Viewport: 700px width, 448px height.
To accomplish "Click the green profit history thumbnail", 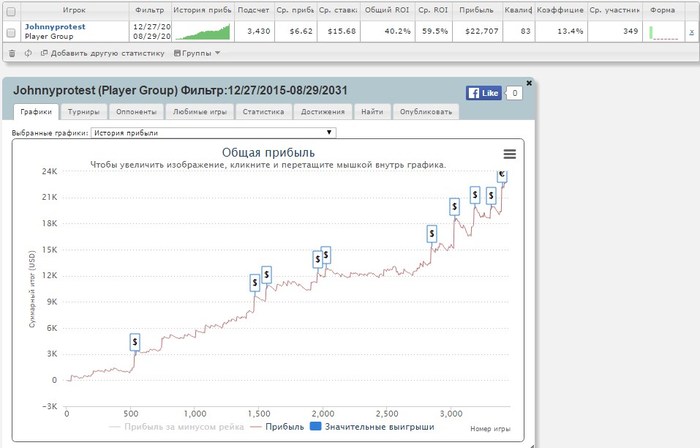I will coord(202,32).
